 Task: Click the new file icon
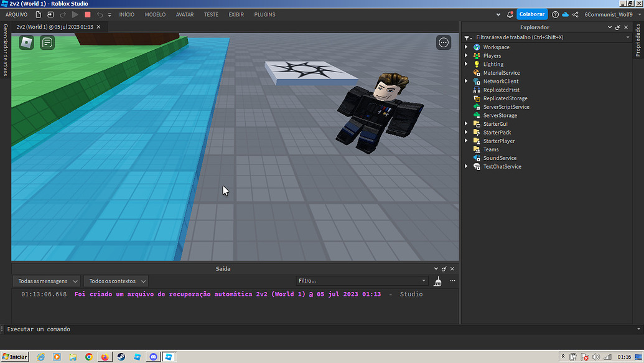[39, 14]
